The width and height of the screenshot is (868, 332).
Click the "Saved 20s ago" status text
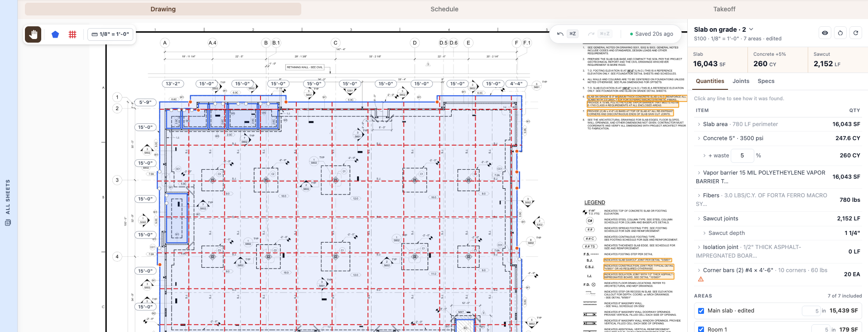[654, 34]
